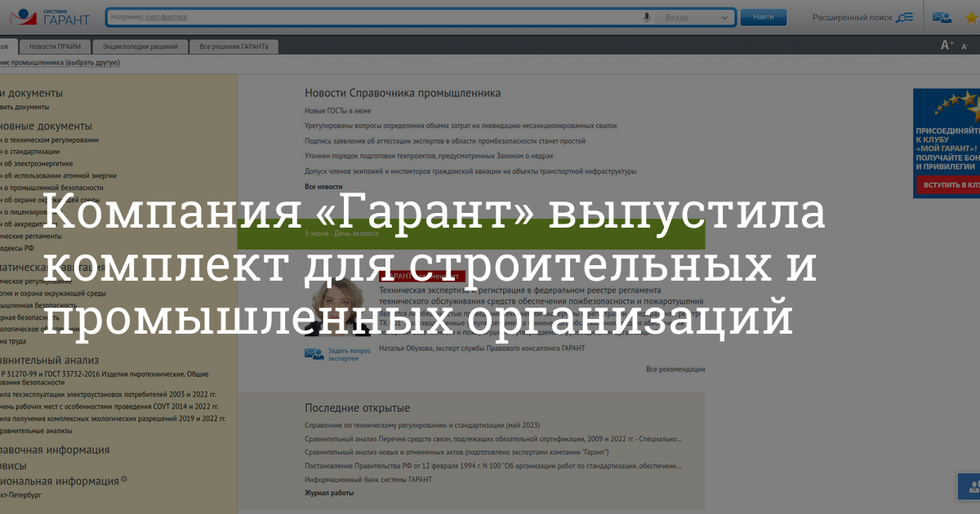This screenshot has width=980, height=514.
Task: Open the 'Везде' search scope dropdown
Action: (x=697, y=17)
